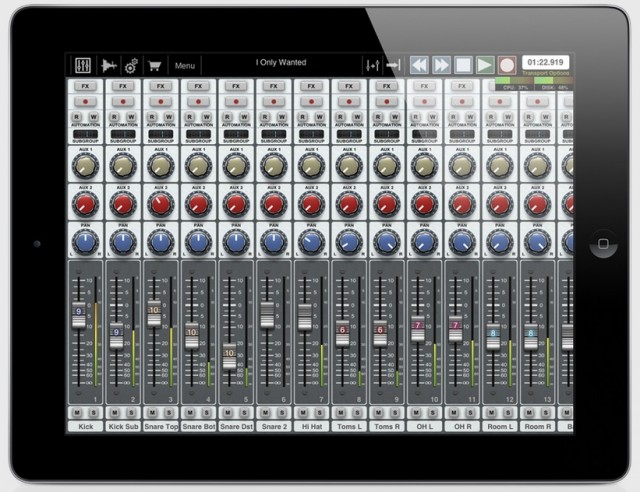Open FX on the Kick channel
Image resolution: width=640 pixels, height=492 pixels.
pos(85,86)
